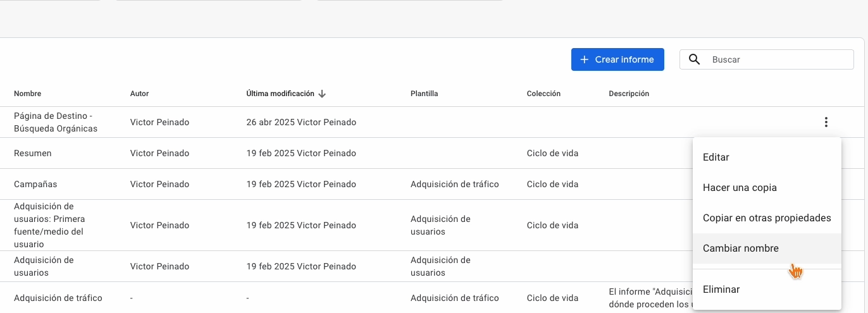Click Cambiar nombre in the menu
The height and width of the screenshot is (313, 868).
tap(740, 249)
